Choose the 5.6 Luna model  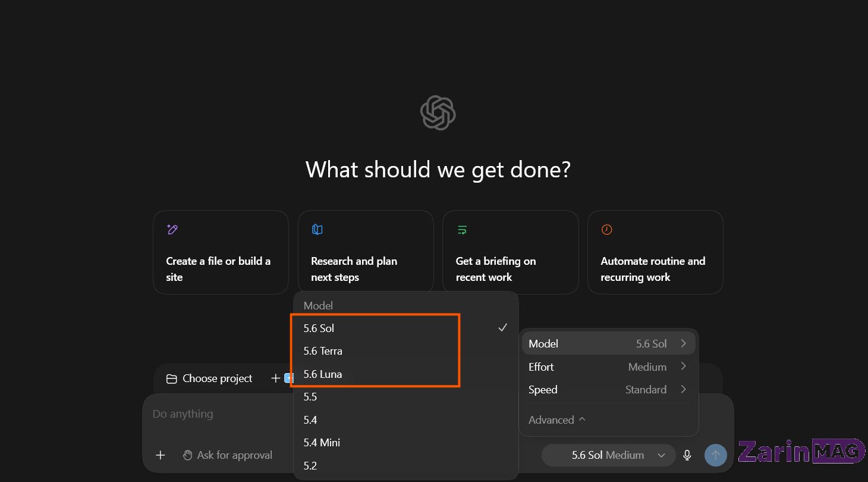[x=406, y=374]
